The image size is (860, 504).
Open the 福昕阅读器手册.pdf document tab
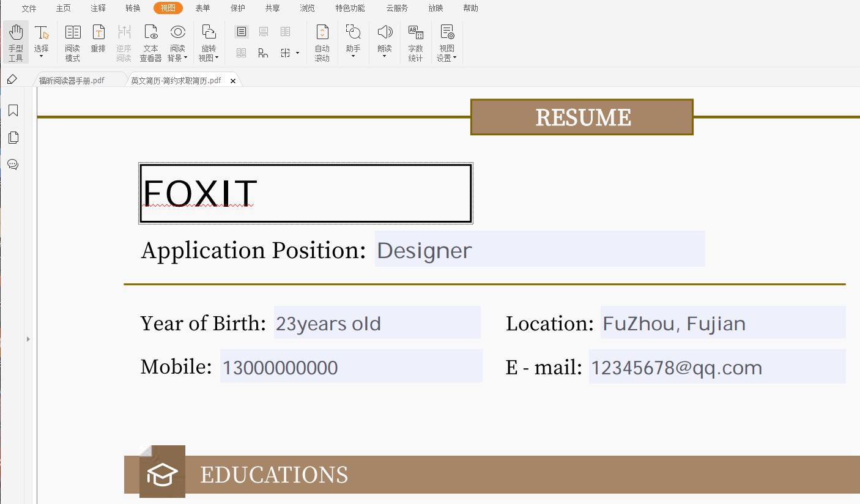[x=73, y=80]
